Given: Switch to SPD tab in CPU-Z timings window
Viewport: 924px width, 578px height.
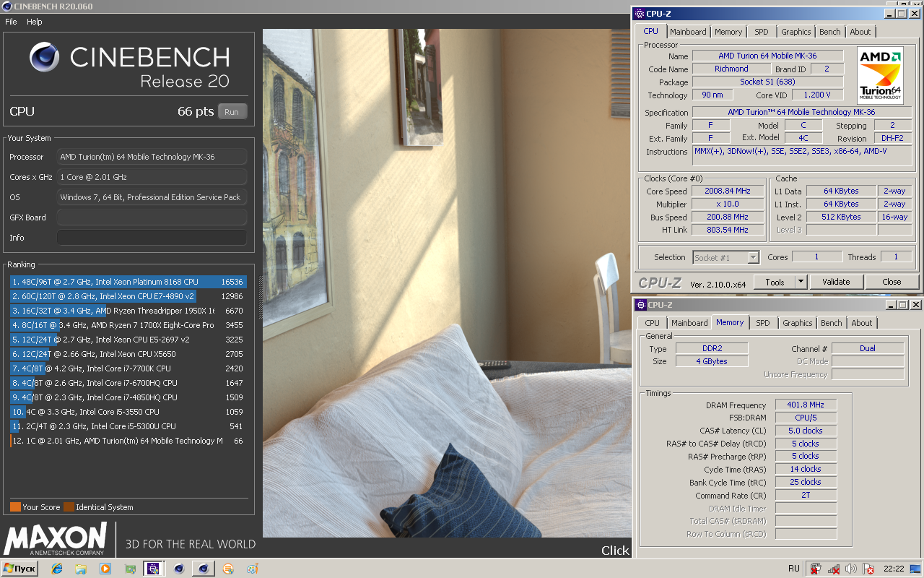Looking at the screenshot, I should (763, 323).
